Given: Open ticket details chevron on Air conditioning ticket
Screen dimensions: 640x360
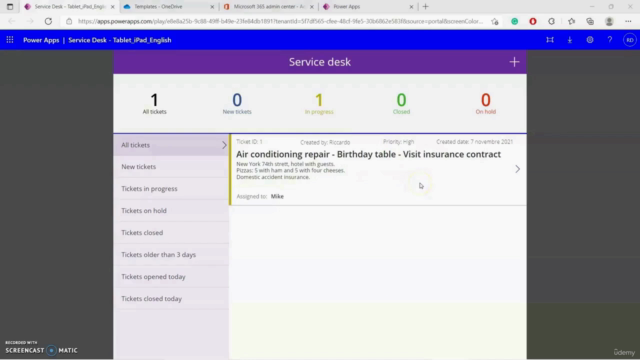Looking at the screenshot, I should 517,169.
